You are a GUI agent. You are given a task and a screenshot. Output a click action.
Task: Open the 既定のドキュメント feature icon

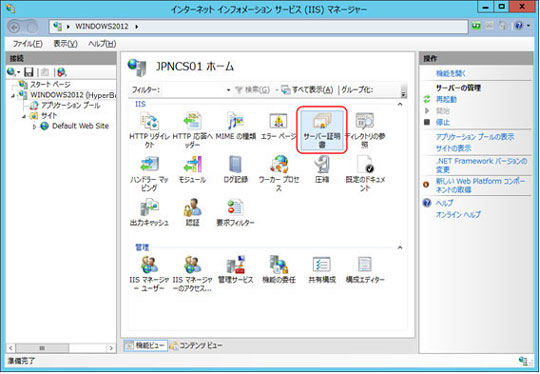click(365, 174)
